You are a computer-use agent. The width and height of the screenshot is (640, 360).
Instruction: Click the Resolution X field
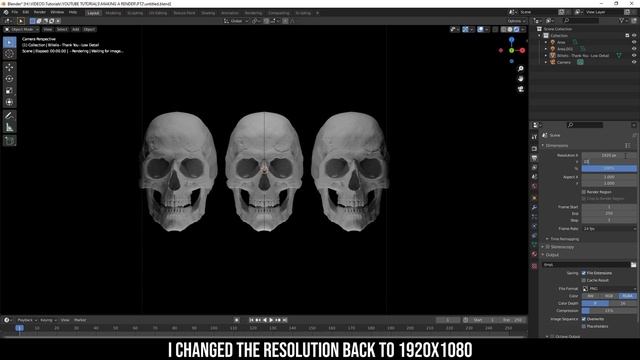[x=609, y=156]
